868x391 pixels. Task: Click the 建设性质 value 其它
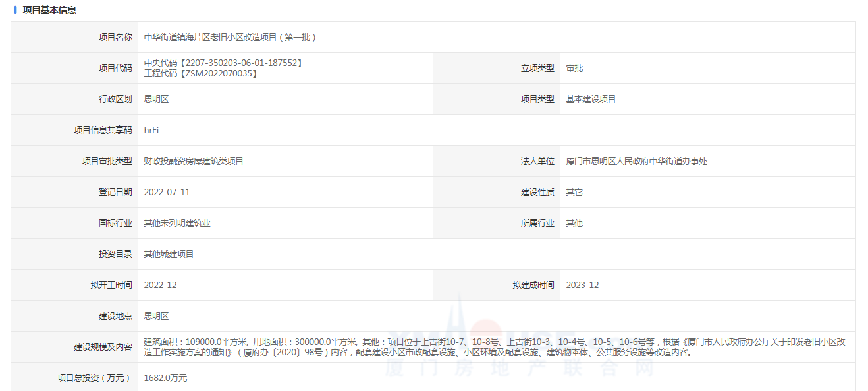[574, 192]
